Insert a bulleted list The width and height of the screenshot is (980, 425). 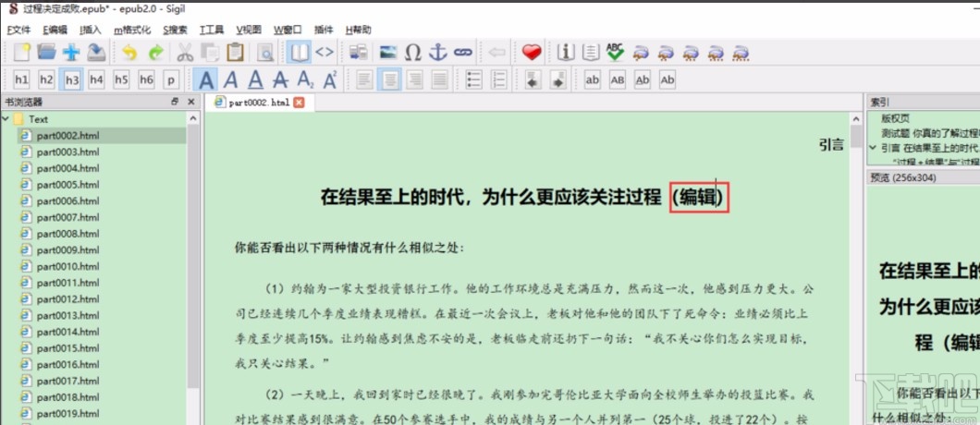tap(474, 80)
